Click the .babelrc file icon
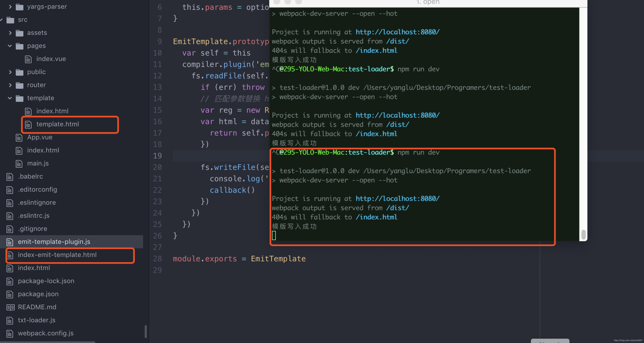Screen dimensions: 644x343 click(x=10, y=176)
